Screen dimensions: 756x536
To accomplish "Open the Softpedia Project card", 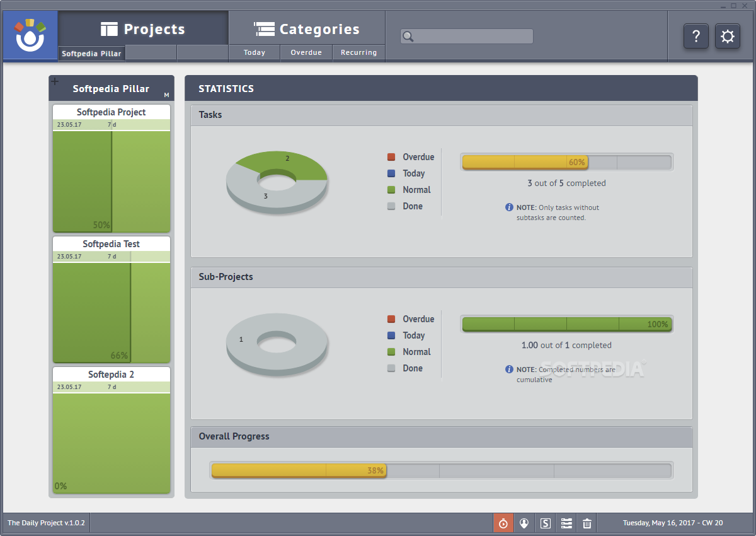I will click(112, 168).
